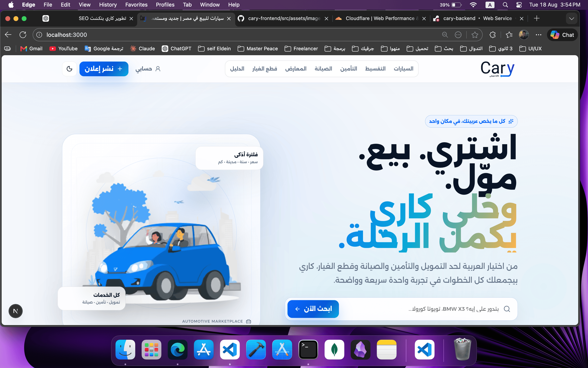Reload the page in Edge
This screenshot has width=588, height=368.
tap(23, 35)
